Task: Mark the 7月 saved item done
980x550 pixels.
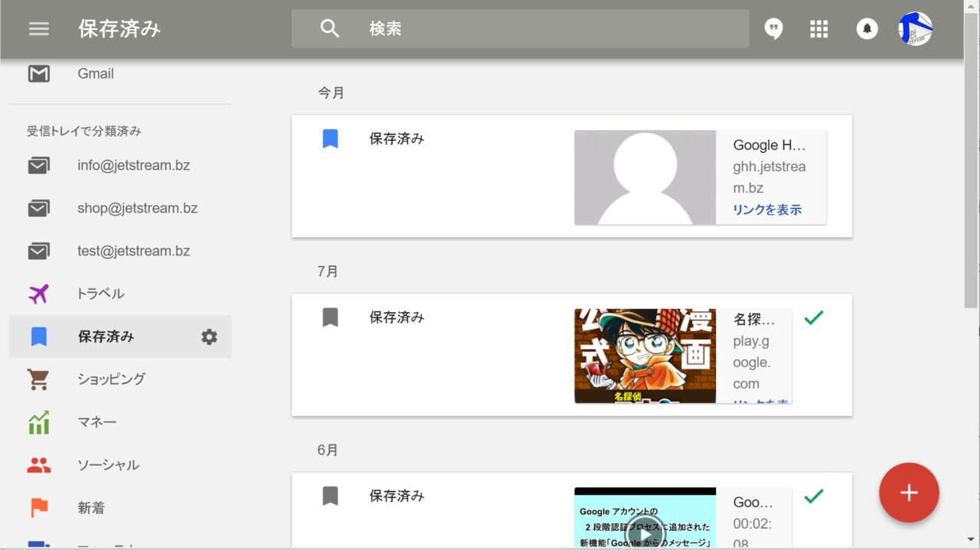Action: [x=814, y=317]
